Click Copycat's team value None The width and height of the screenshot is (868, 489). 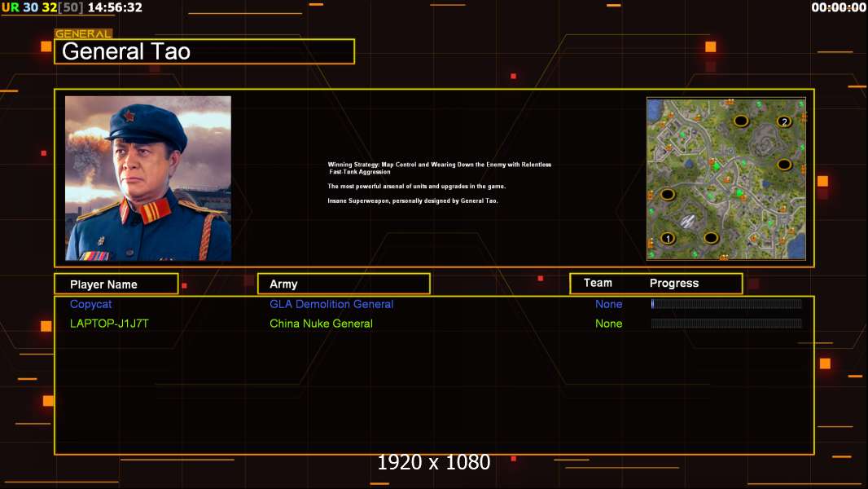click(608, 304)
